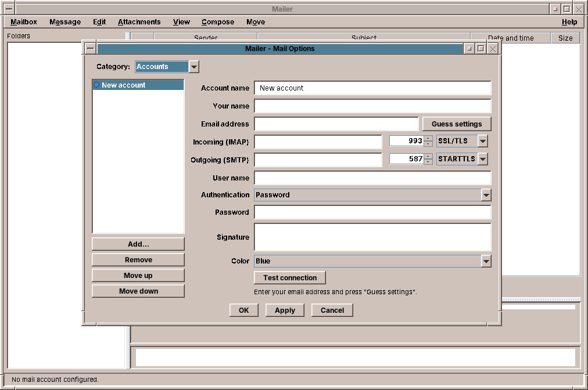Increase the IMAP port 993 value
The height and width of the screenshot is (390, 588).
click(428, 138)
